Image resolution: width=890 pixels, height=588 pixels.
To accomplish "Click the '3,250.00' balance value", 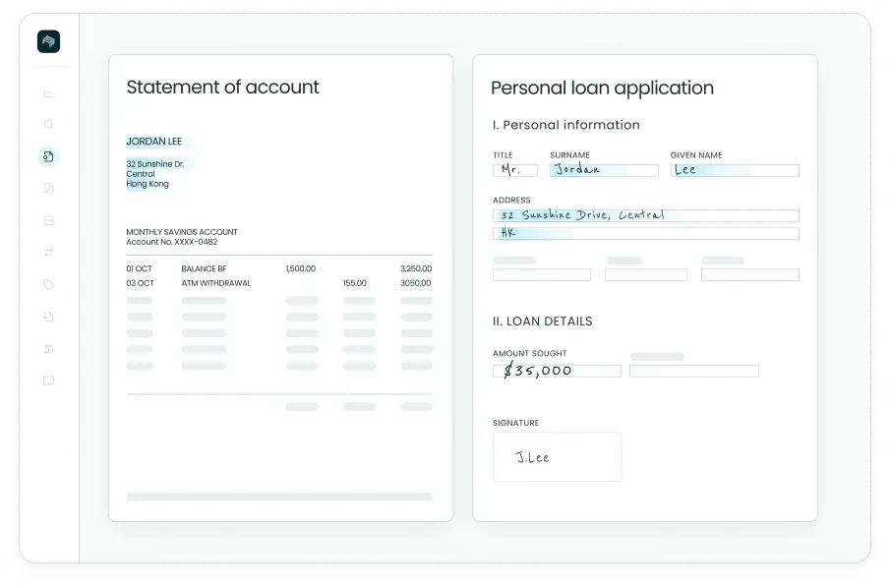I will [415, 268].
